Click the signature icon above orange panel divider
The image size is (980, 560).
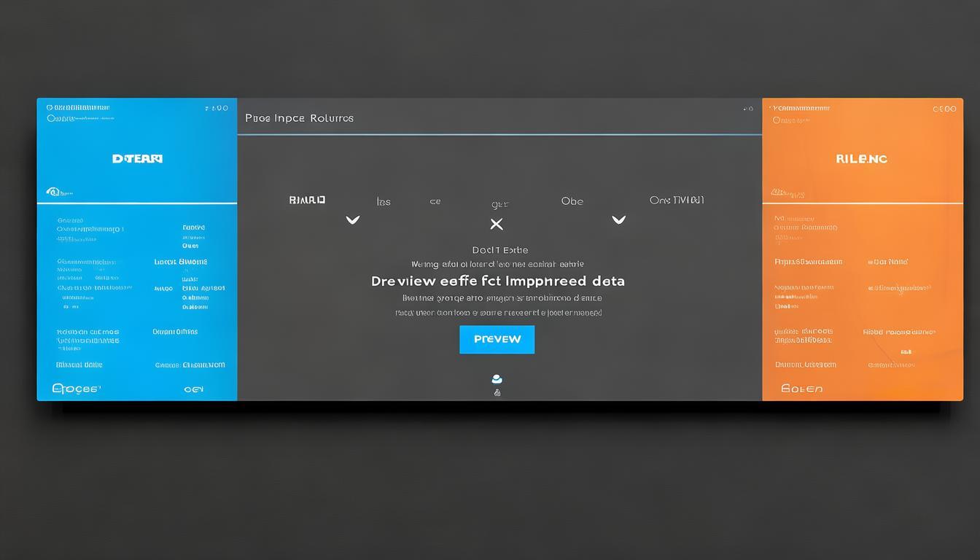pos(783,192)
